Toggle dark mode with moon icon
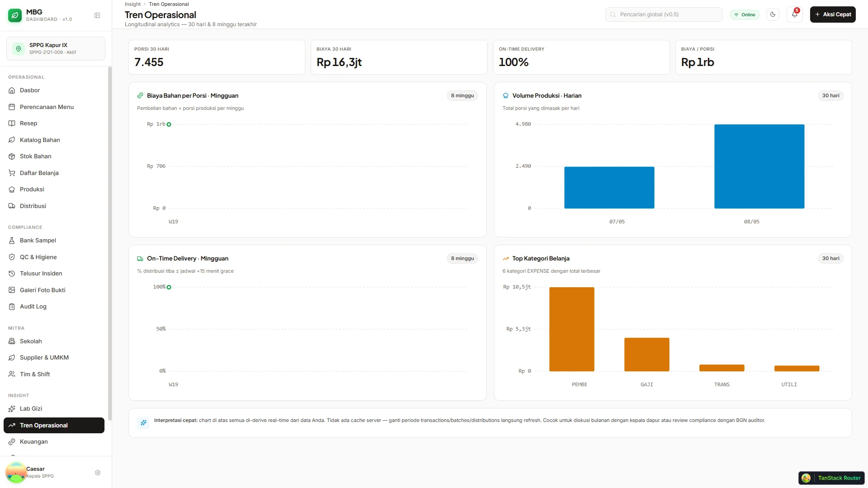868x488 pixels. point(773,14)
